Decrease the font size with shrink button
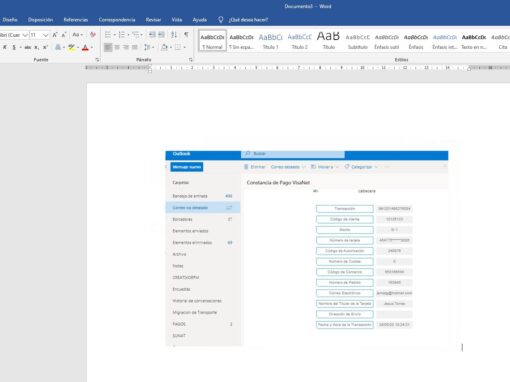 (x=64, y=35)
